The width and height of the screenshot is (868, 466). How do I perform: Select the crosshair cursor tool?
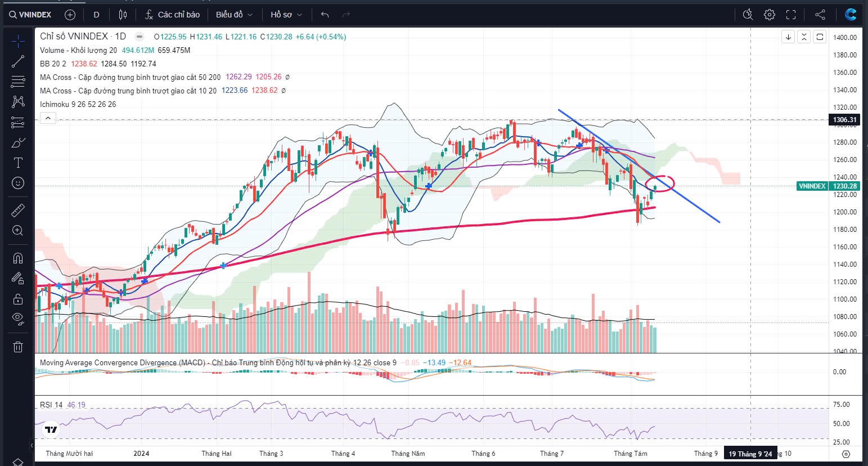coord(18,41)
